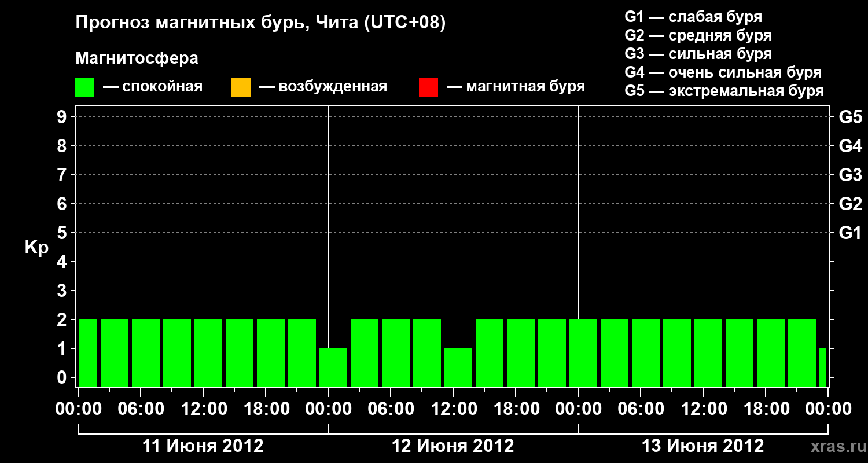Click the '— спокойная' legend label
Image resolution: width=868 pixels, height=463 pixels.
pyautogui.click(x=153, y=87)
